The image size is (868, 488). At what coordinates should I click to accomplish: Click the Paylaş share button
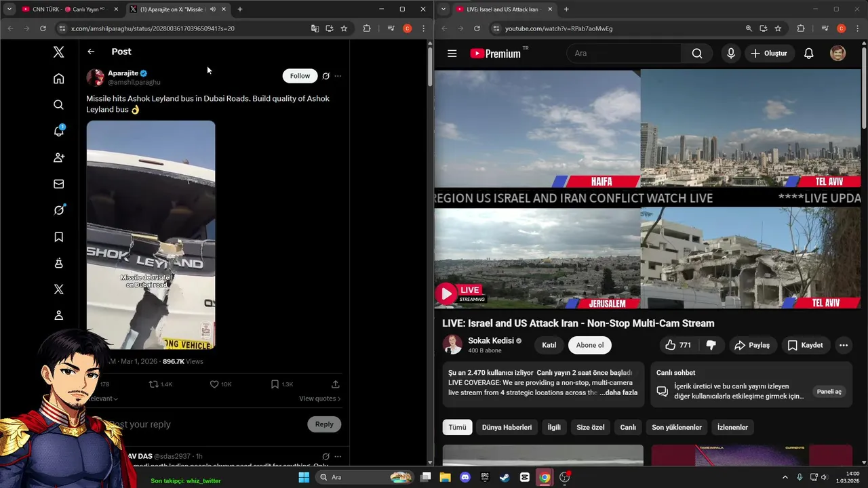click(x=752, y=345)
